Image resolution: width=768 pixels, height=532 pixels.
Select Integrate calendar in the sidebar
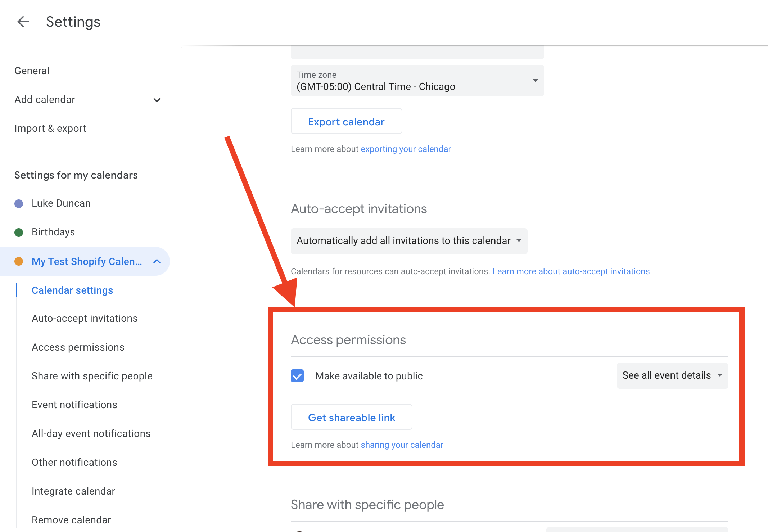(73, 491)
